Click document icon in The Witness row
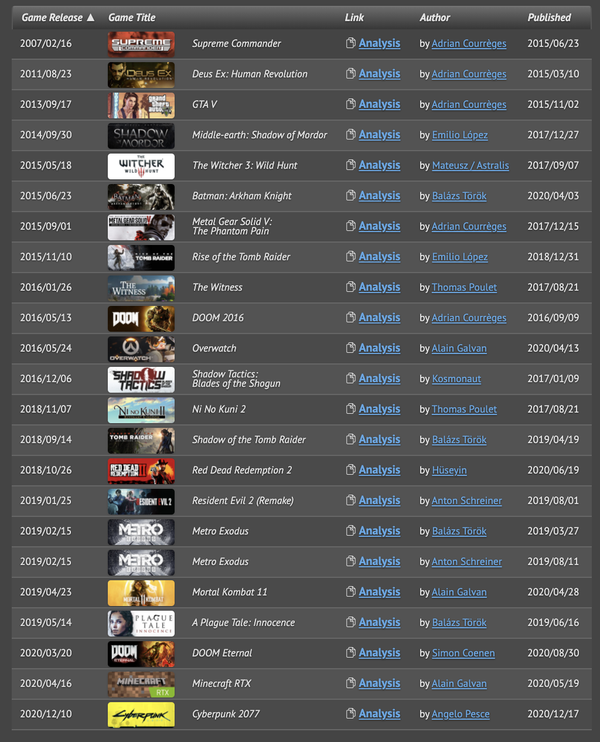Viewport: 600px width, 742px height. [x=351, y=287]
